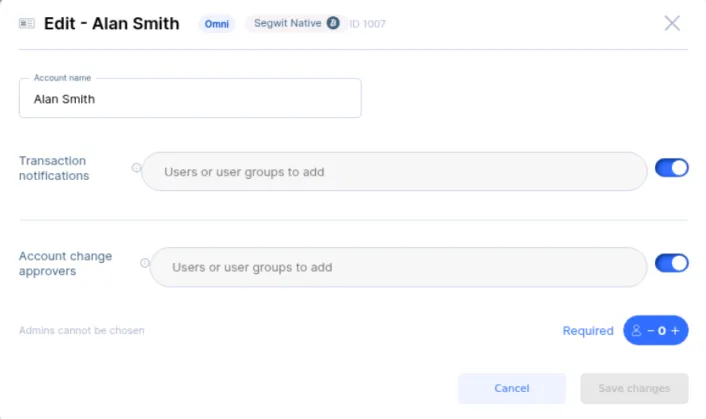The image size is (706, 419).
Task: Click the Admins cannot be chosen note
Action: [x=81, y=330]
